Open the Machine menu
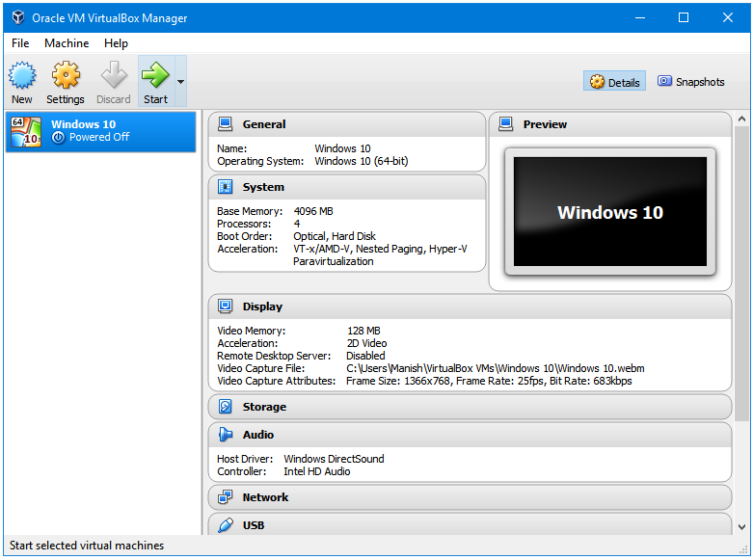The width and height of the screenshot is (753, 560). click(67, 43)
